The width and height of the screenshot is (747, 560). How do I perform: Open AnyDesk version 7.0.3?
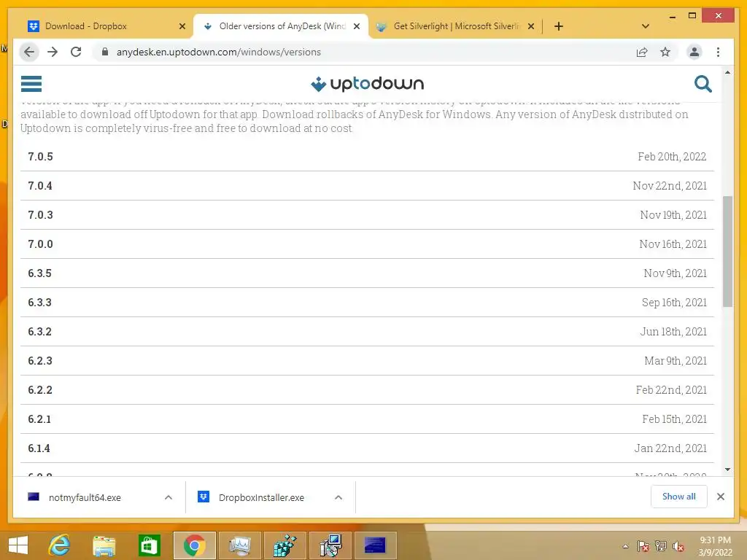[x=367, y=215]
